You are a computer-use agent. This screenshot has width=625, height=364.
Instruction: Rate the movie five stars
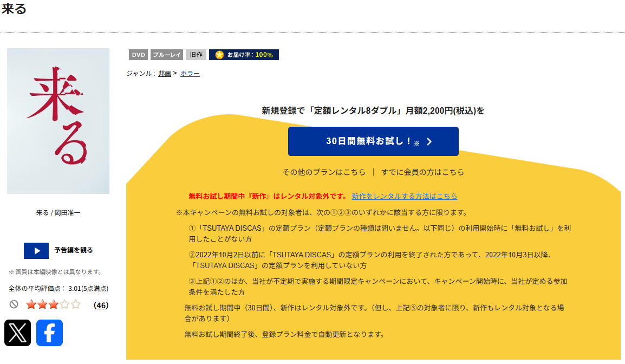pyautogui.click(x=76, y=305)
